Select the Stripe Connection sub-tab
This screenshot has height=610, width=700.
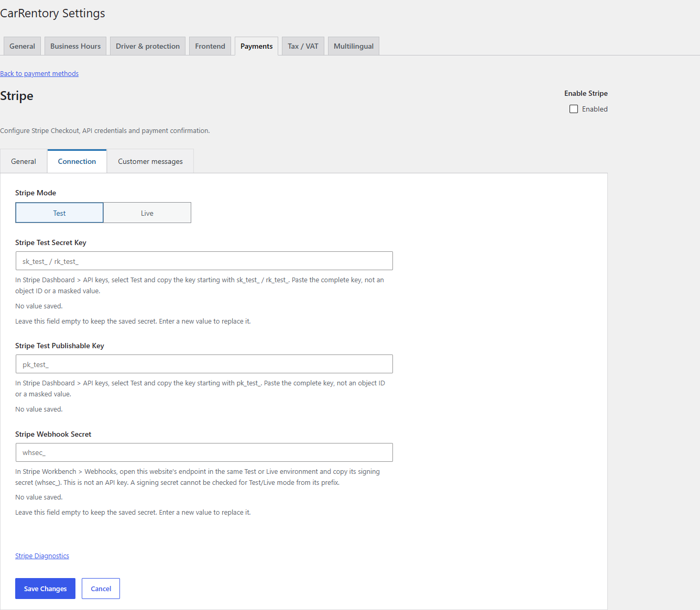pyautogui.click(x=77, y=161)
